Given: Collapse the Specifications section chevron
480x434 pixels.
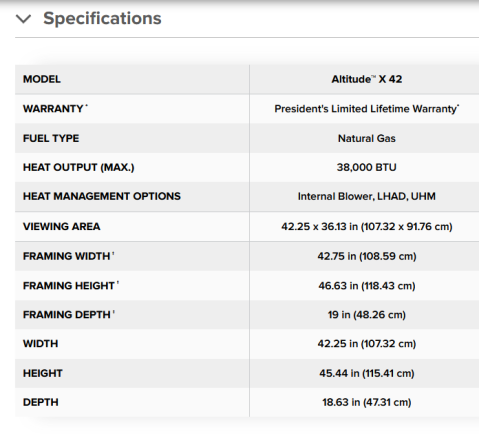Looking at the screenshot, I should pos(24,19).
